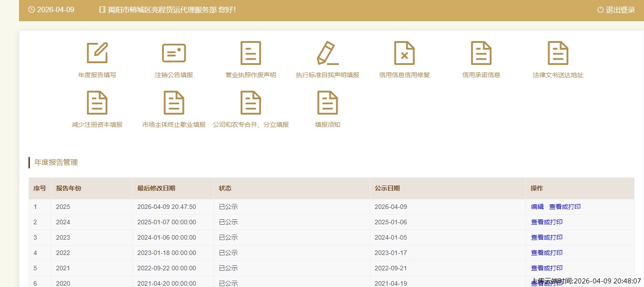This screenshot has height=287, width=644.
Task: Log out using 退出登录
Action: pyautogui.click(x=616, y=10)
